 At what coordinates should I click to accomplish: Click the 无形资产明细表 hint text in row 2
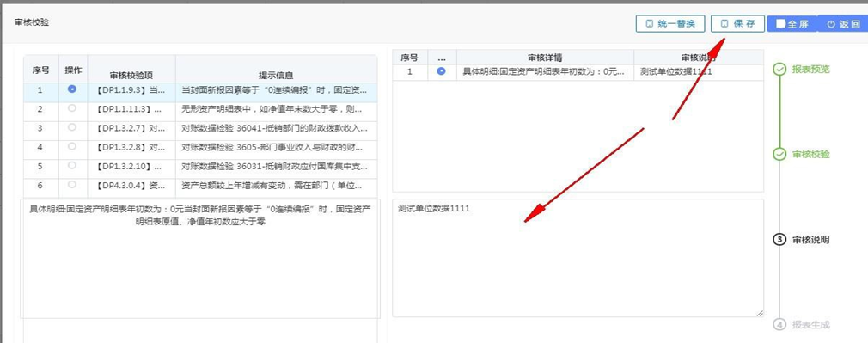[x=274, y=109]
